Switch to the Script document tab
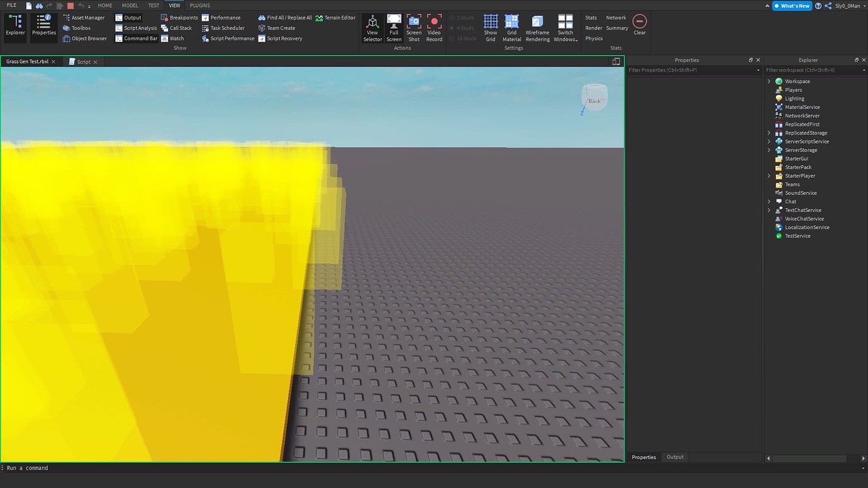Image resolution: width=868 pixels, height=488 pixels. (x=84, y=62)
